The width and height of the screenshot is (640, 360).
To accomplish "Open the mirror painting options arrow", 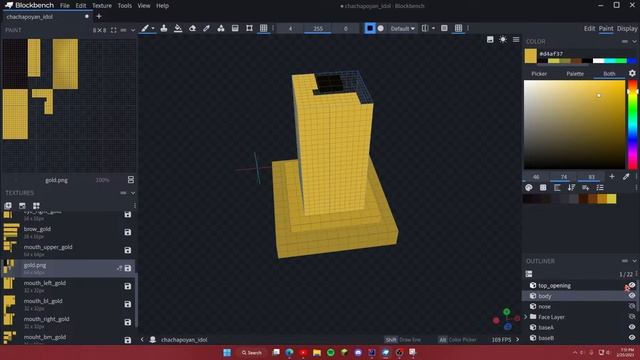I will [433, 28].
